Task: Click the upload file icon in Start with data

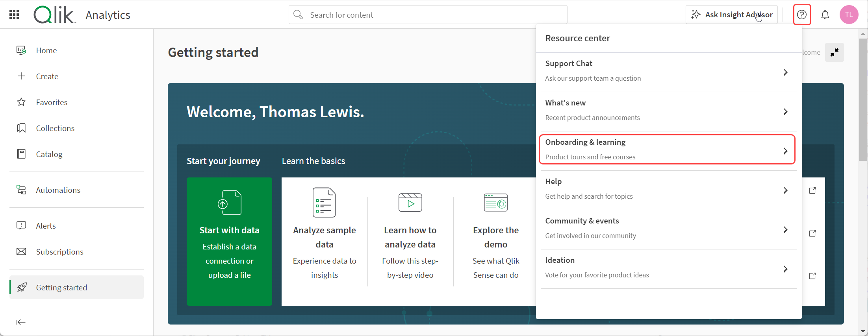Action: (230, 203)
